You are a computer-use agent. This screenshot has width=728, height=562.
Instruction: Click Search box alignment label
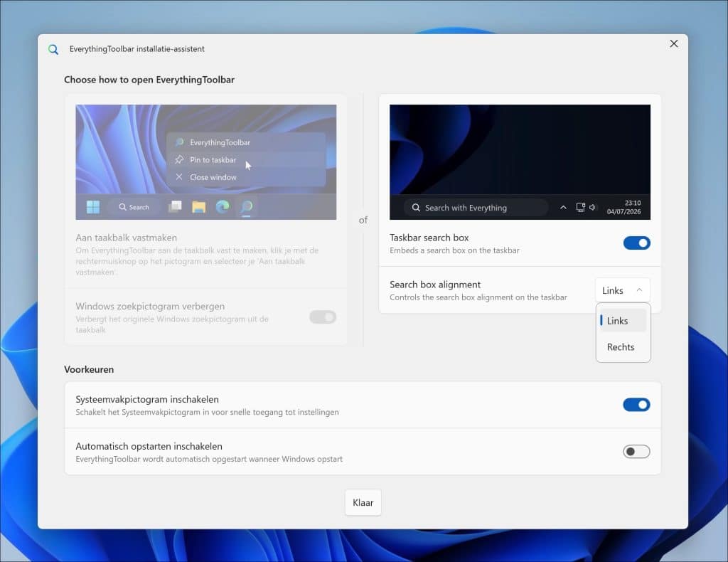pyautogui.click(x=435, y=285)
